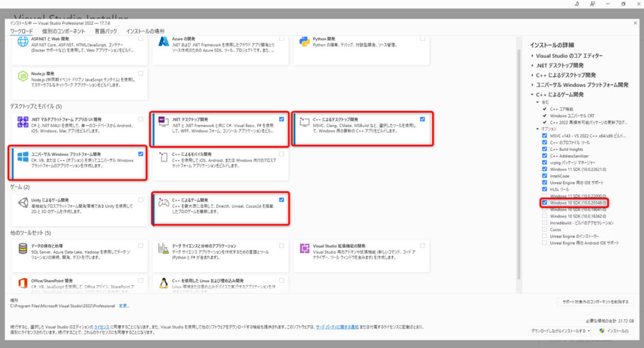The image size is (644, 348).
Task: Collapse the C++ によるゲーム開発 details node
Action: click(532, 95)
